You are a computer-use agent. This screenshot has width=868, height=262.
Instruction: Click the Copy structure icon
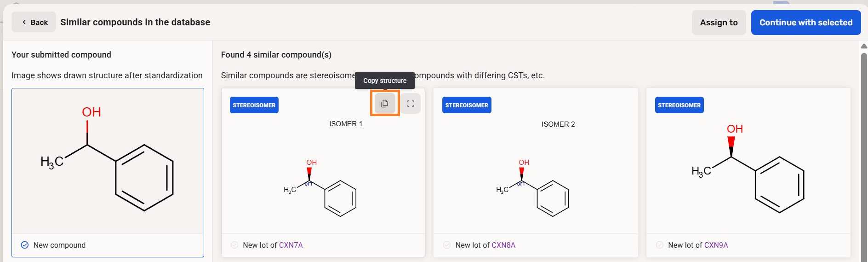point(385,104)
